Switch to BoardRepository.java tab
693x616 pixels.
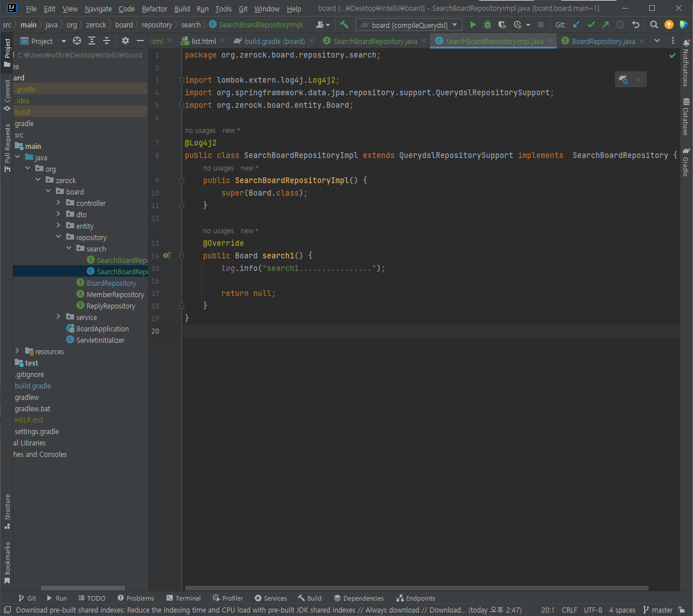(603, 41)
